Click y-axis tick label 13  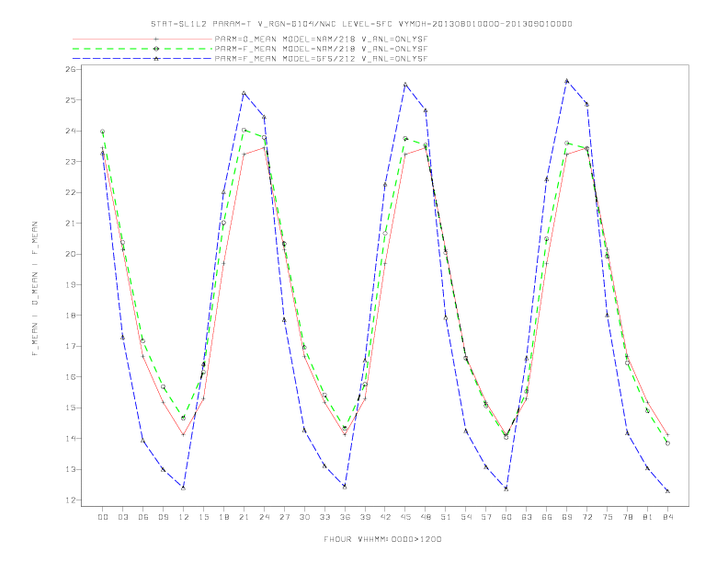[x=71, y=469]
